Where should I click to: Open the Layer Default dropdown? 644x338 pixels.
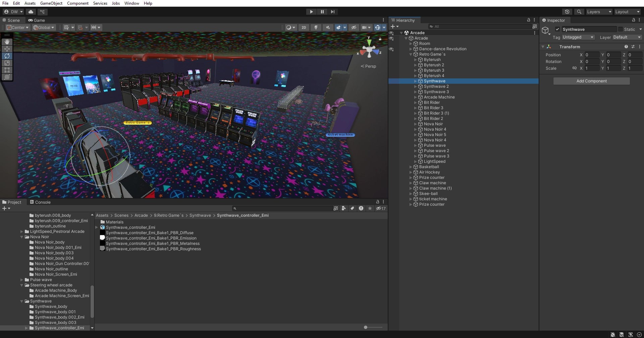627,37
